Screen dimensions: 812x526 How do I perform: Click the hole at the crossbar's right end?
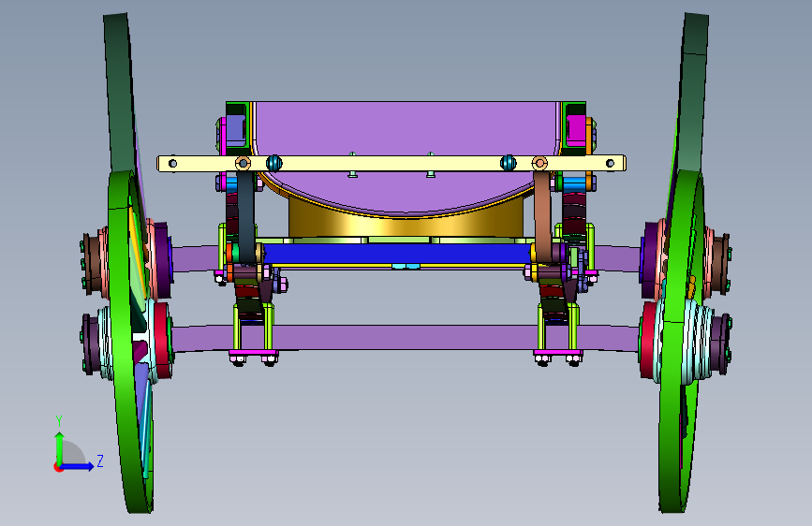pos(610,164)
